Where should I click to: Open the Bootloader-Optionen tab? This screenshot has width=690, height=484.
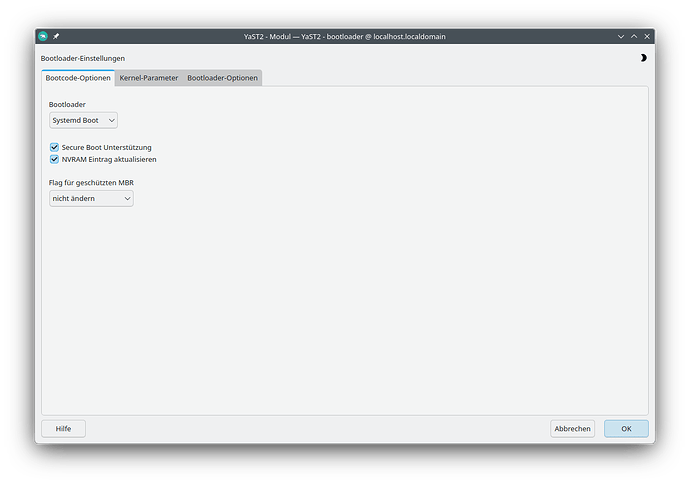[x=222, y=78]
